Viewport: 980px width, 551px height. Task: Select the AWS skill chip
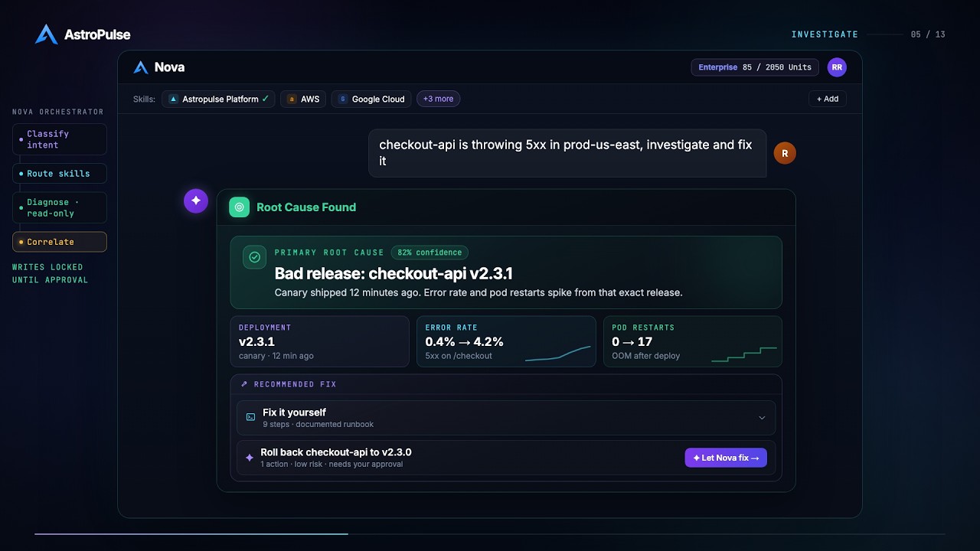pyautogui.click(x=303, y=99)
